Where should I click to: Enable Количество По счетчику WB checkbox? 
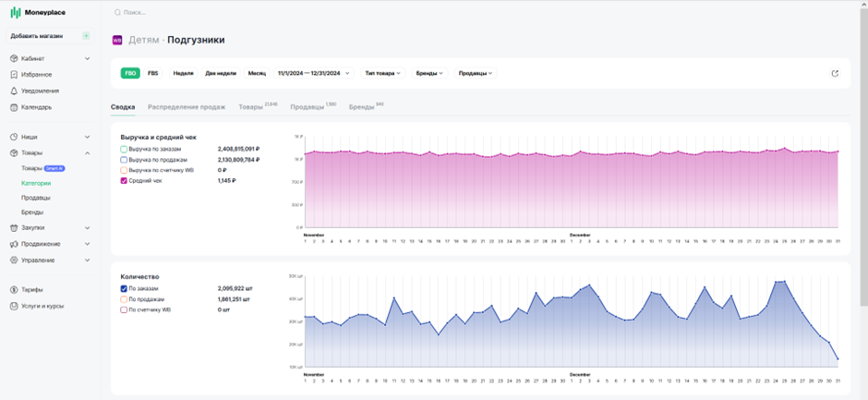(x=124, y=309)
